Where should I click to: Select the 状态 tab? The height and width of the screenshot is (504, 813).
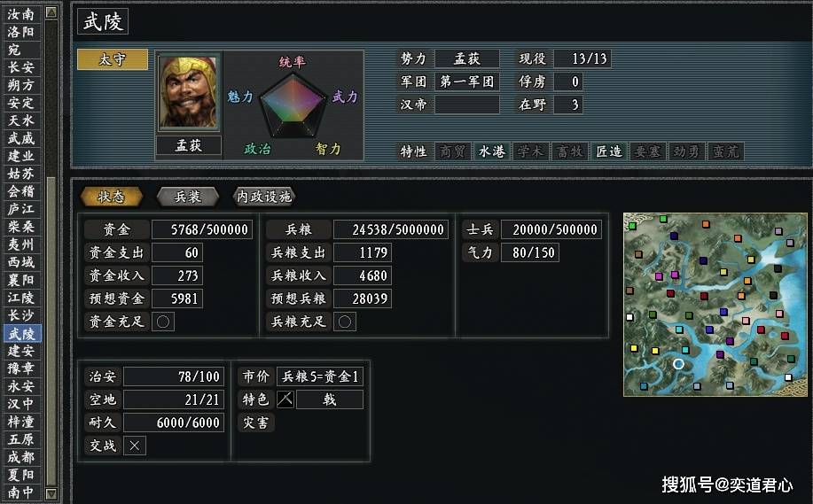pos(112,197)
